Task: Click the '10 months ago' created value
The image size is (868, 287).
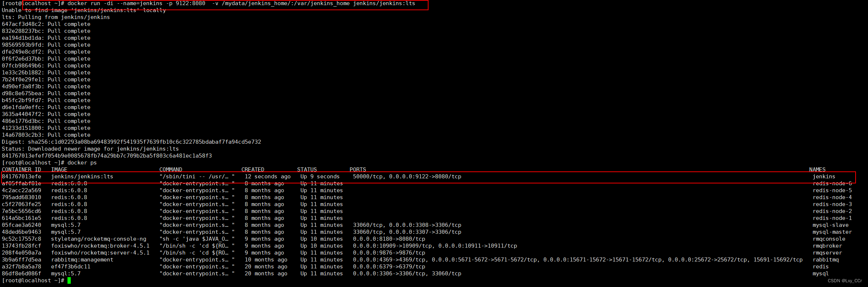Action: 266,260
